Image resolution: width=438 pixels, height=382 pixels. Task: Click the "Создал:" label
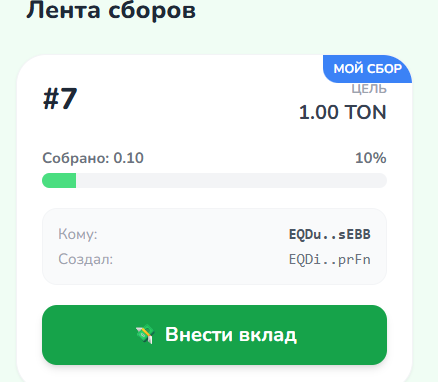[x=86, y=259]
